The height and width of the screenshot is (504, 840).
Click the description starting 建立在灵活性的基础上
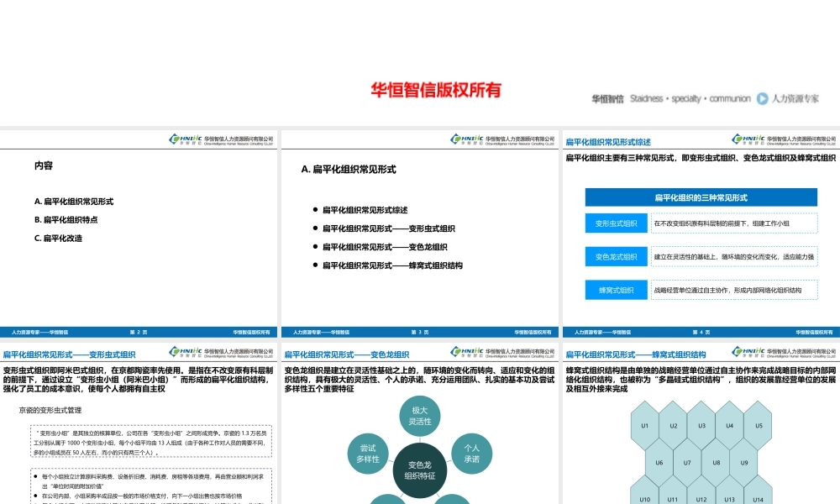[x=734, y=257]
